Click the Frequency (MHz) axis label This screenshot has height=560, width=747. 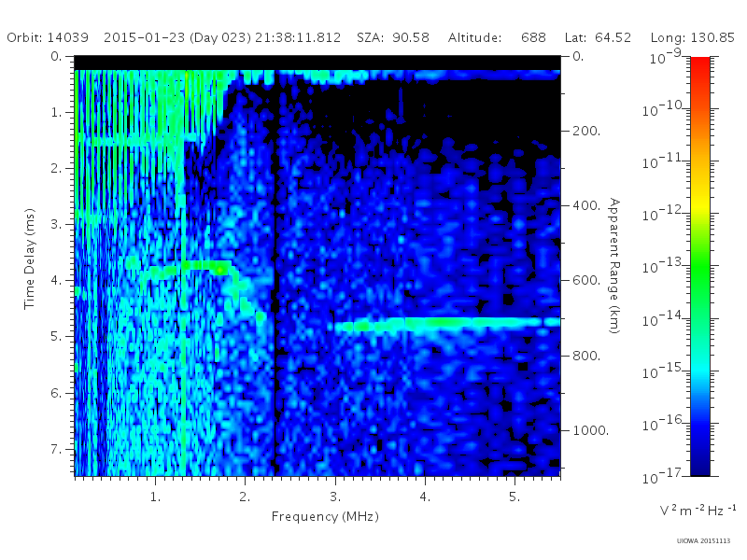point(325,517)
